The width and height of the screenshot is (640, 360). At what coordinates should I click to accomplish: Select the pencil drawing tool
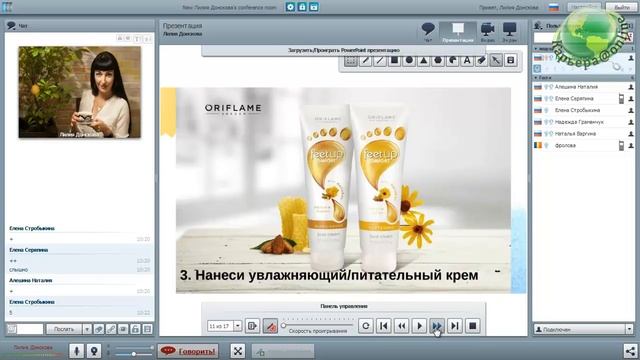[365, 61]
